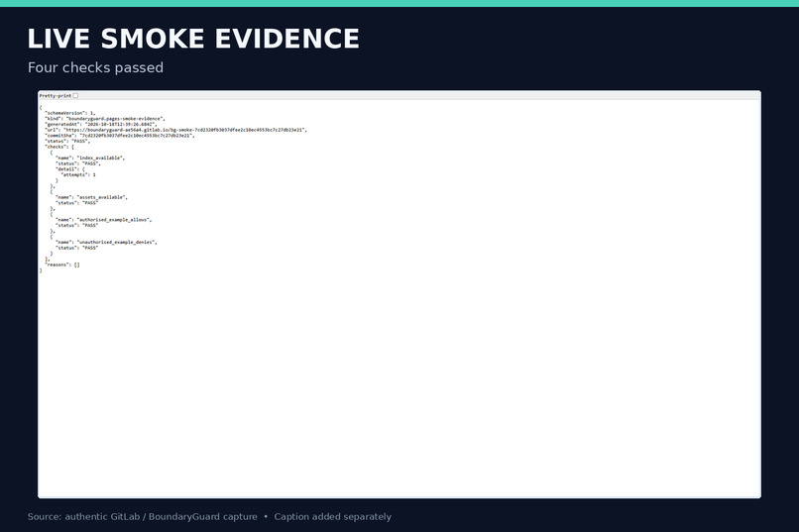Click the "generatedAt" timestamp line

[100, 124]
